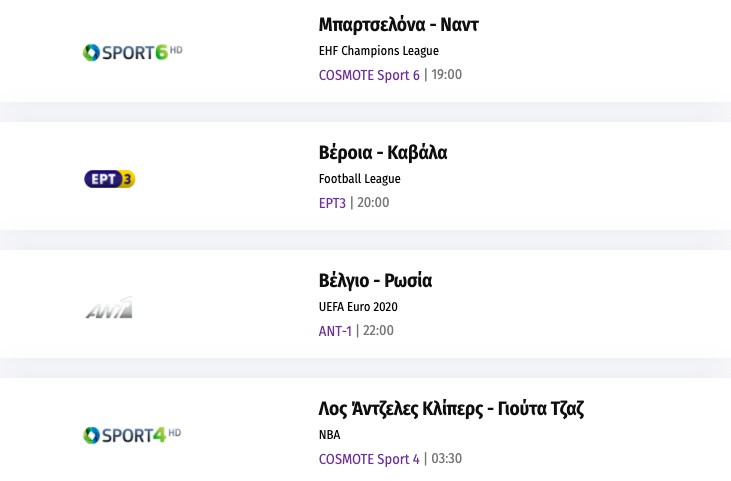Select the Football League label
This screenshot has height=481, width=731.
pyautogui.click(x=359, y=179)
